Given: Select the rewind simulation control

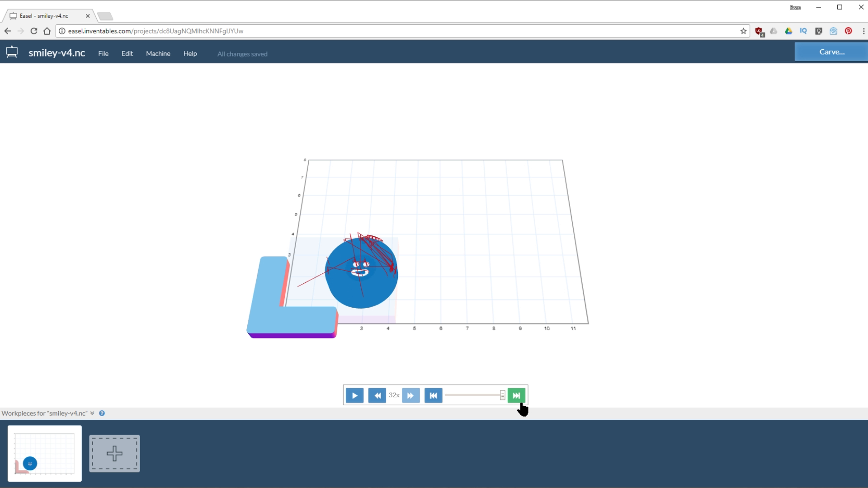Looking at the screenshot, I should 377,395.
